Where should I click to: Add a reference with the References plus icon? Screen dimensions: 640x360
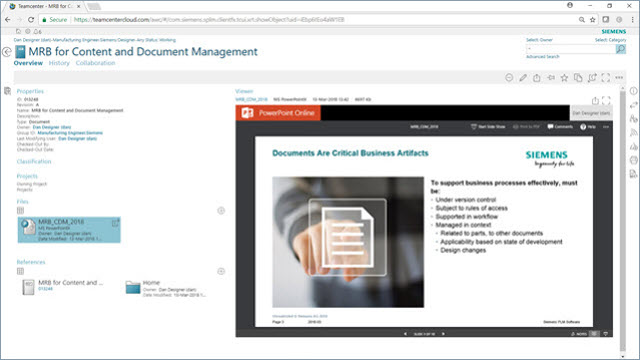221,271
